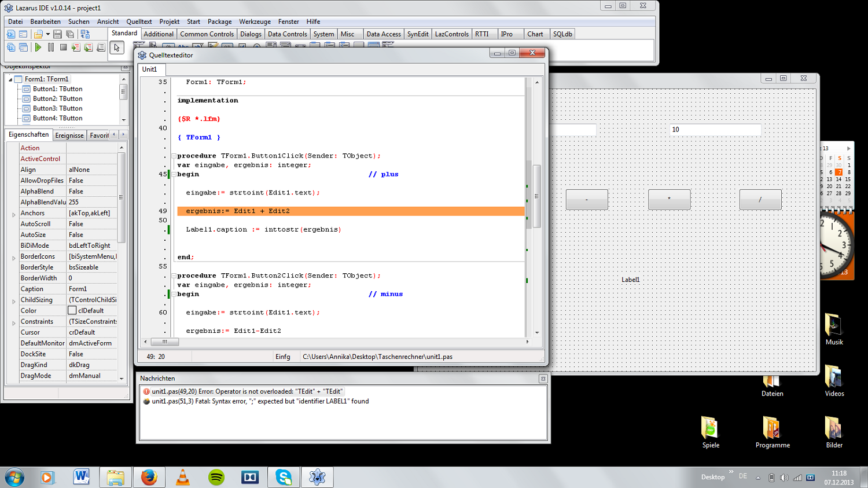Switch to the Ereignisse tab
The image size is (868, 488).
[69, 135]
